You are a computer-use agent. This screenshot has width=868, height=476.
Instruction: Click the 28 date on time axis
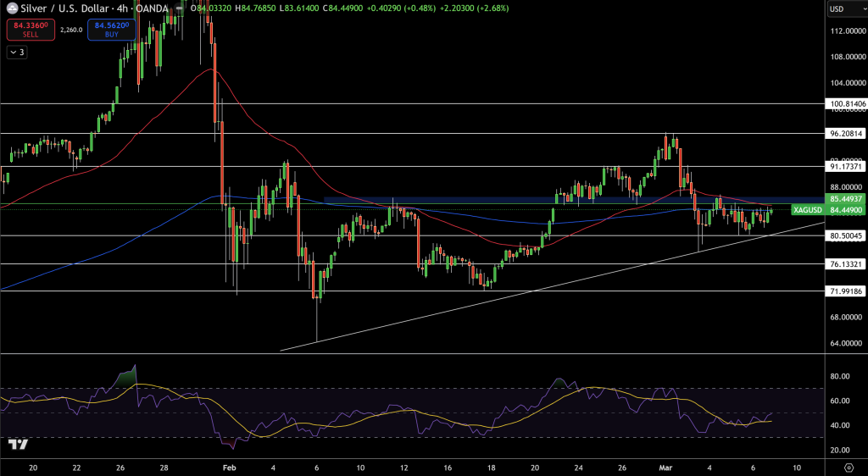click(x=164, y=468)
